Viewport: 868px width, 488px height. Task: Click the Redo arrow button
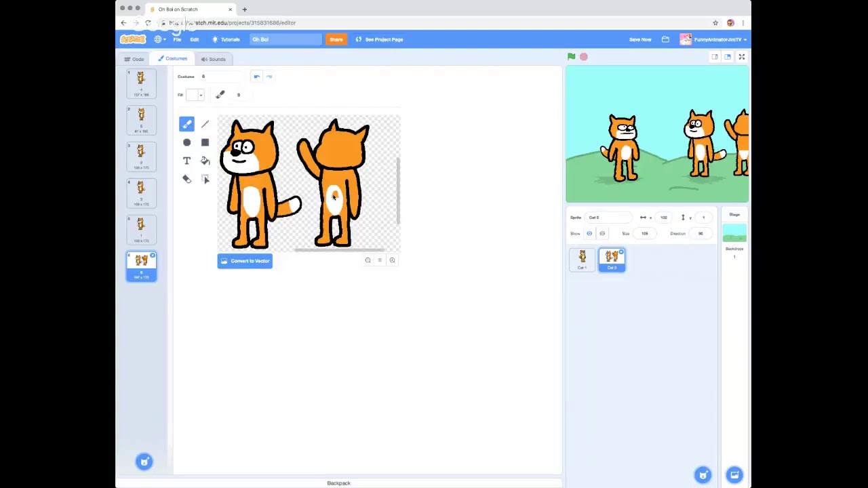pos(269,77)
